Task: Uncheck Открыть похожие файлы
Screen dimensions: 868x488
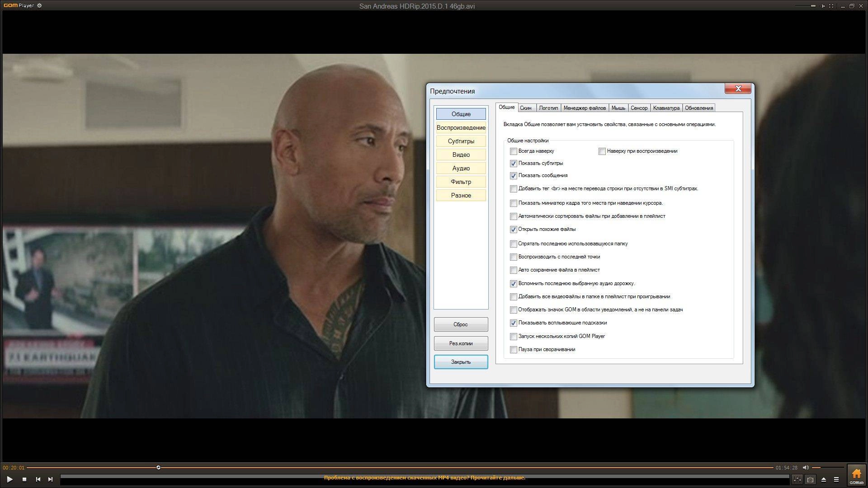Action: pyautogui.click(x=513, y=230)
